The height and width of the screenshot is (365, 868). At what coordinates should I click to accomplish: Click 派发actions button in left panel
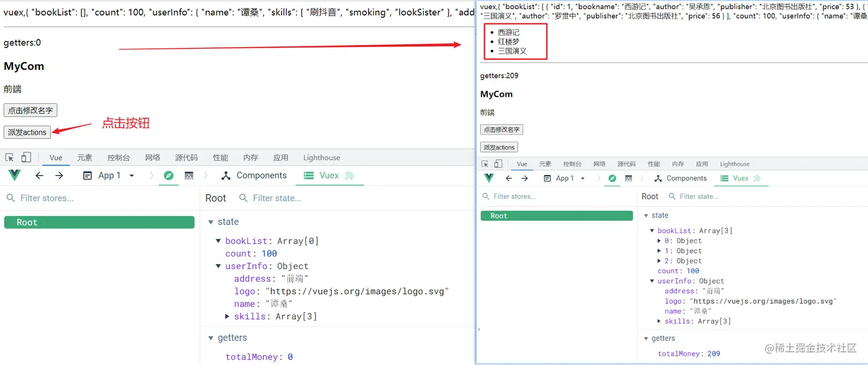point(27,132)
